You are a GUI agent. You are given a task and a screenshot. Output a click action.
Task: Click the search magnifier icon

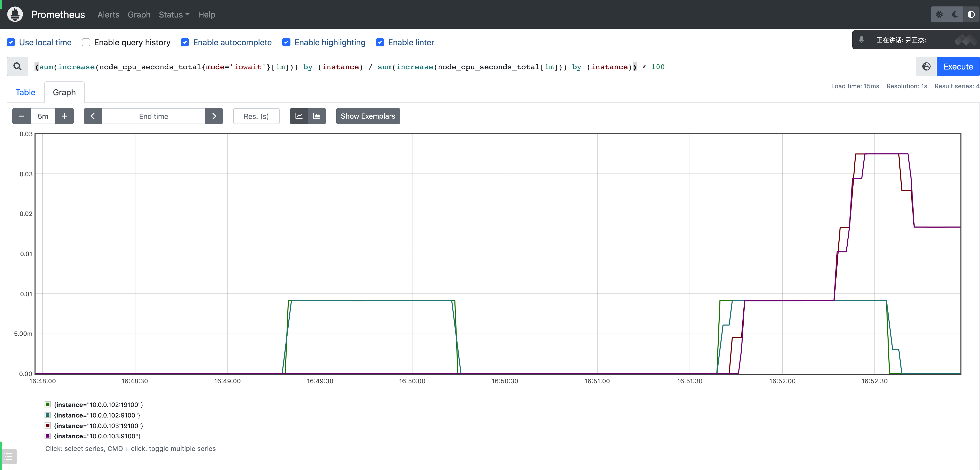pos(18,67)
